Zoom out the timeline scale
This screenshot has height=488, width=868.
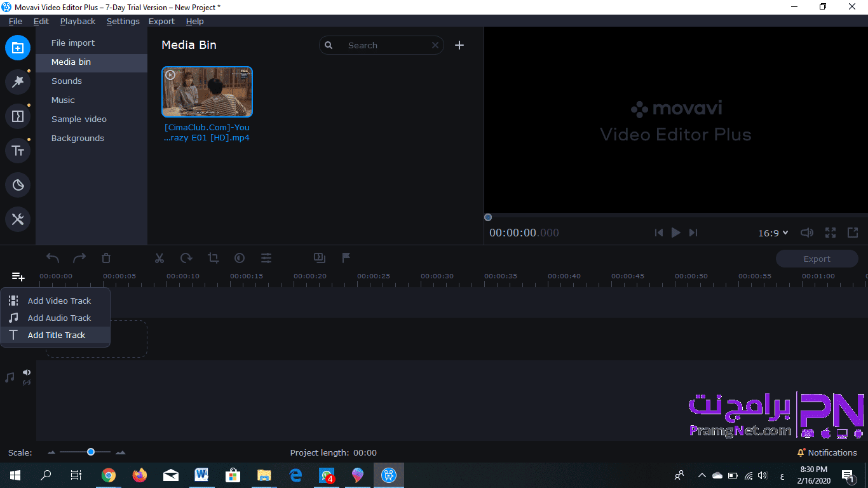coord(52,452)
